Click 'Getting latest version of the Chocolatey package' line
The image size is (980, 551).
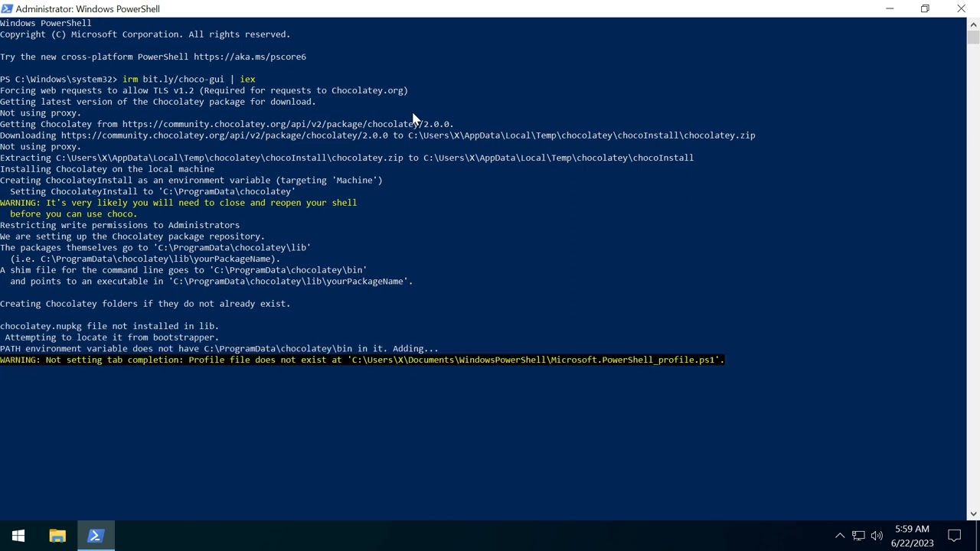158,102
